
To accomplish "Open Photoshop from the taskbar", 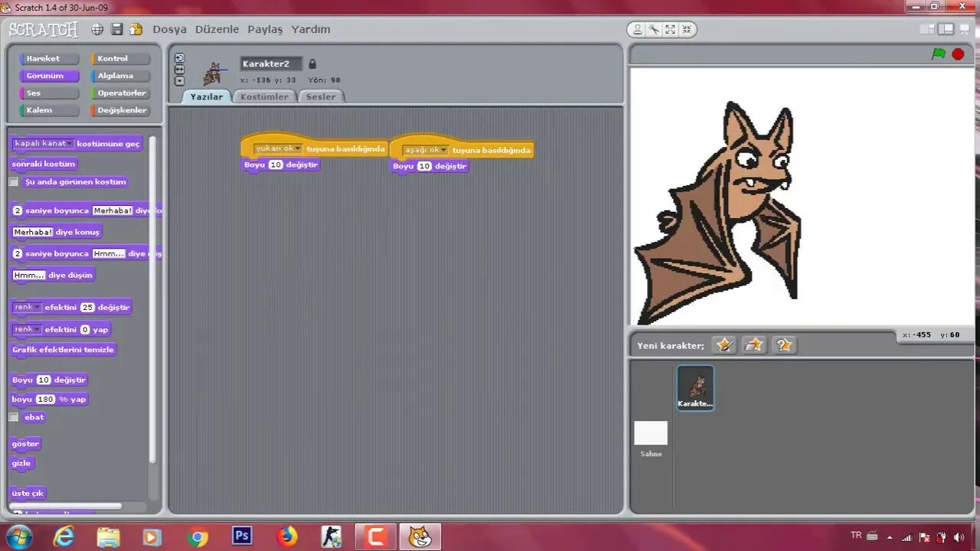I will coord(242,536).
